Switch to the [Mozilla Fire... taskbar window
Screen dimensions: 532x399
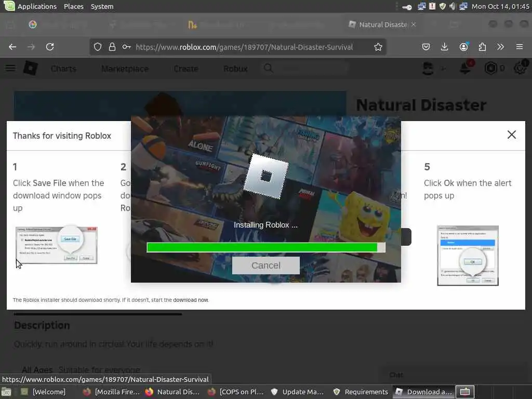coord(111,392)
